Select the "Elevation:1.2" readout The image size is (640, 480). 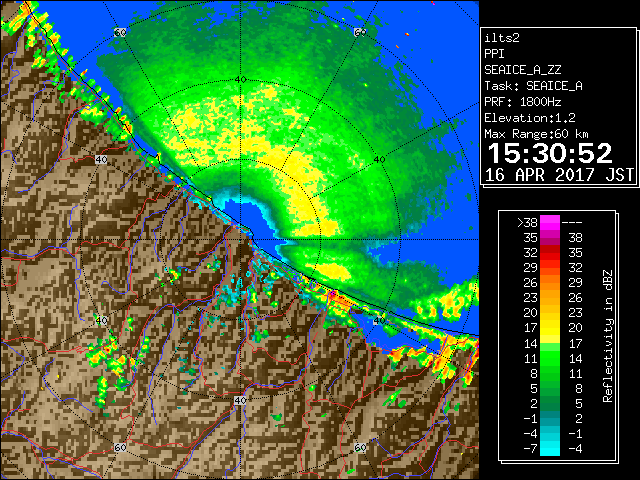pyautogui.click(x=530, y=118)
